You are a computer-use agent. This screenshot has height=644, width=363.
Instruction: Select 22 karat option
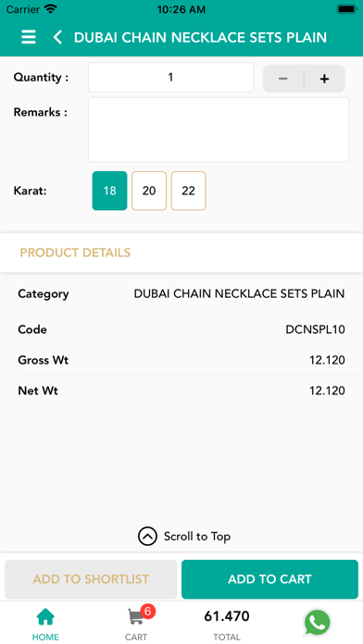[188, 191]
